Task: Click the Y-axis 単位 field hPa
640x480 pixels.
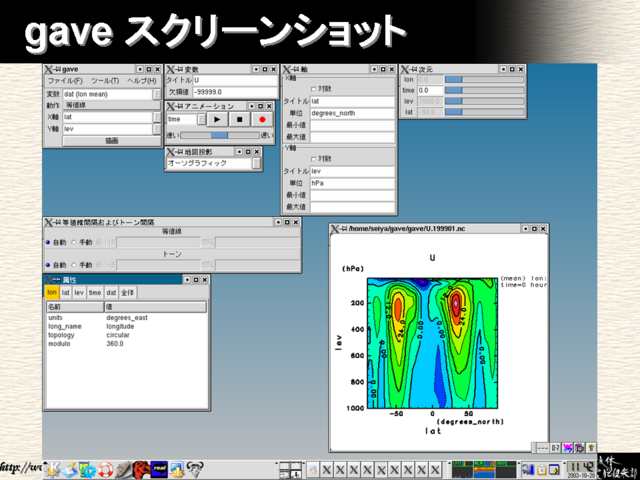Action: (352, 183)
